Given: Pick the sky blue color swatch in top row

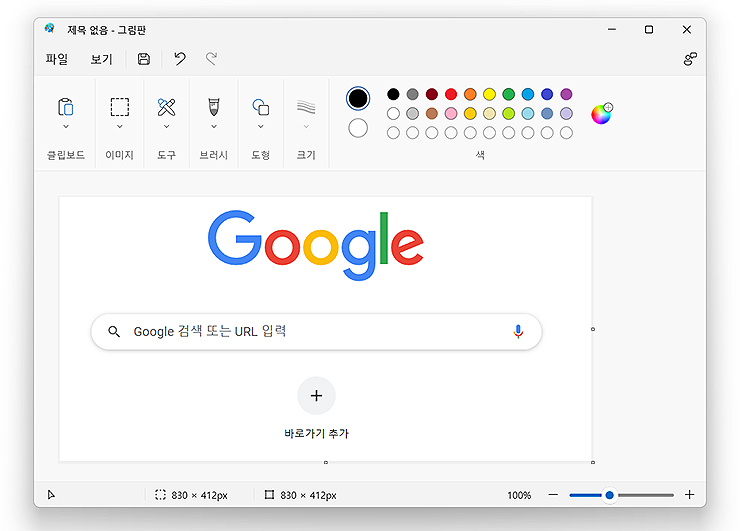Looking at the screenshot, I should point(528,94).
